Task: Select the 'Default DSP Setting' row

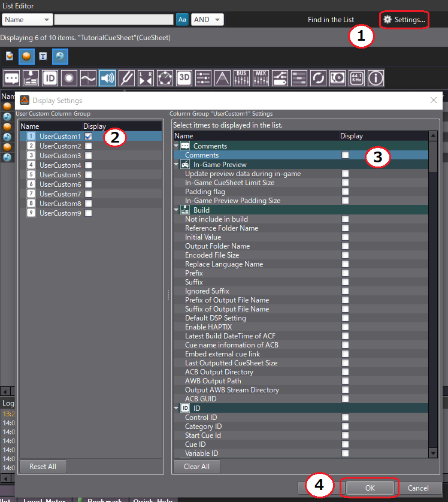Action: (x=301, y=318)
